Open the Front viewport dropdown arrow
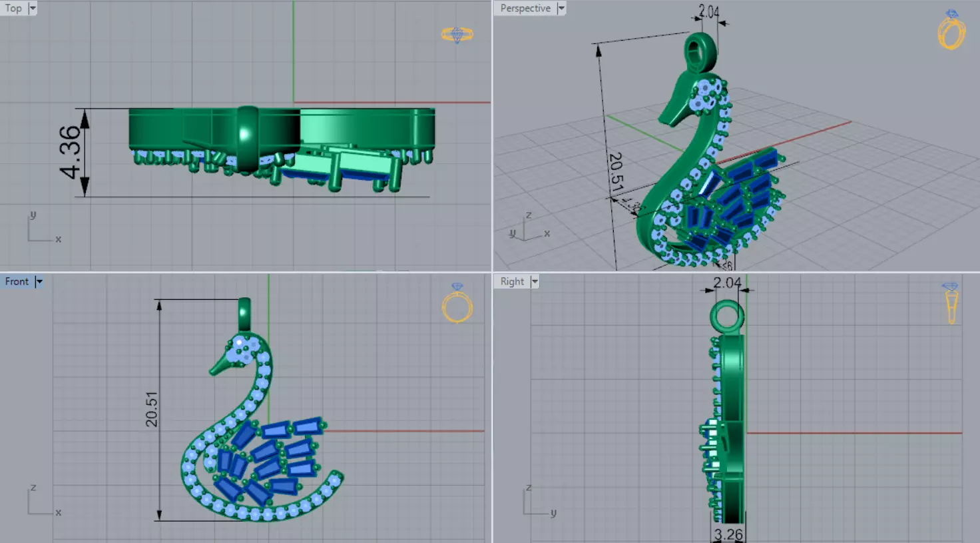 tap(39, 282)
